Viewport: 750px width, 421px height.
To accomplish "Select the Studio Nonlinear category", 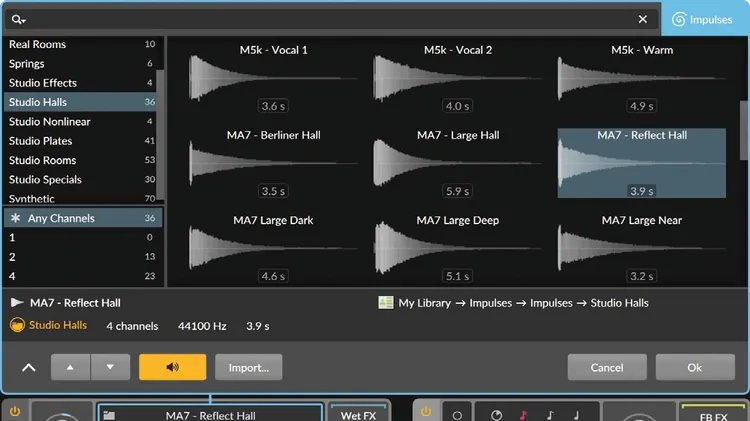I will 82,122.
